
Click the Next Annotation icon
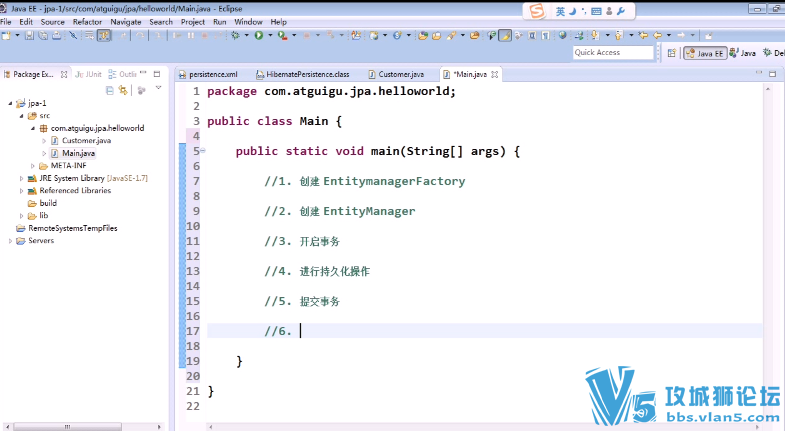(594, 36)
